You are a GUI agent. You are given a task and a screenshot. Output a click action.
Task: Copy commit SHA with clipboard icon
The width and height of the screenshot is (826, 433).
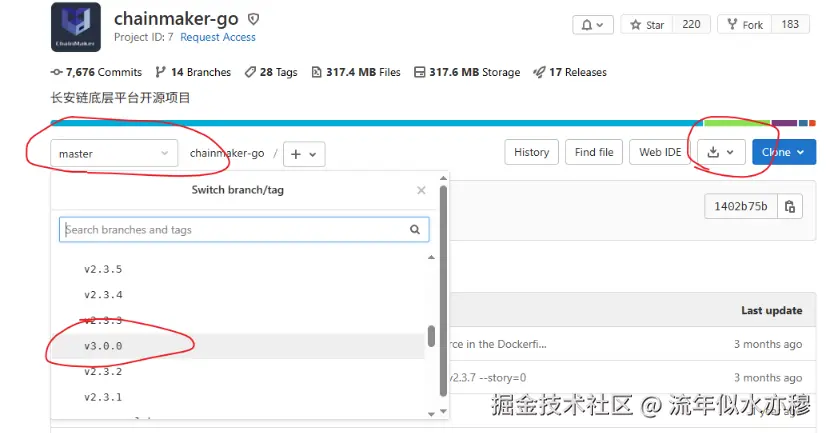pos(790,206)
